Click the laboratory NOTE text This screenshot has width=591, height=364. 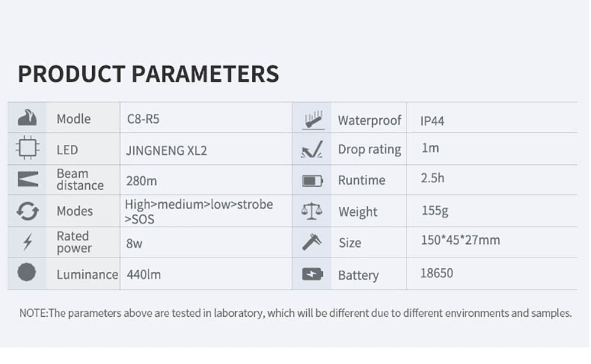pyautogui.click(x=295, y=313)
